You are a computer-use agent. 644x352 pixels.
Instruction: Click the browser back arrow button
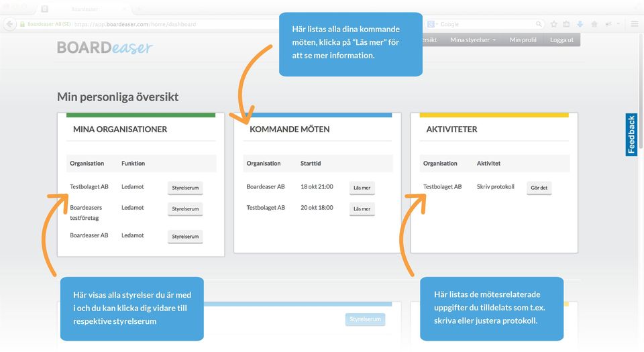[10, 24]
